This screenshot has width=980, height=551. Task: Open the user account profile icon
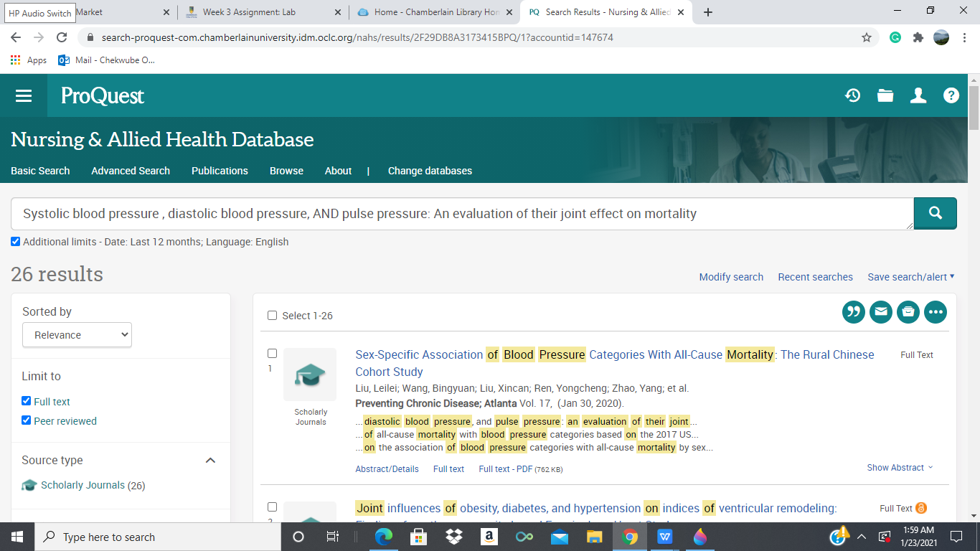pos(918,95)
